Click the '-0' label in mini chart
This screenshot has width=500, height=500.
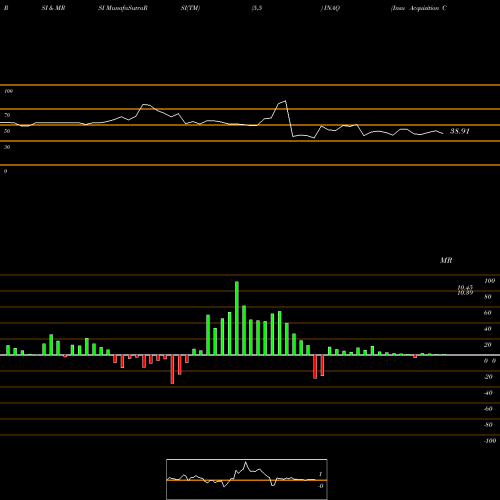(321, 486)
